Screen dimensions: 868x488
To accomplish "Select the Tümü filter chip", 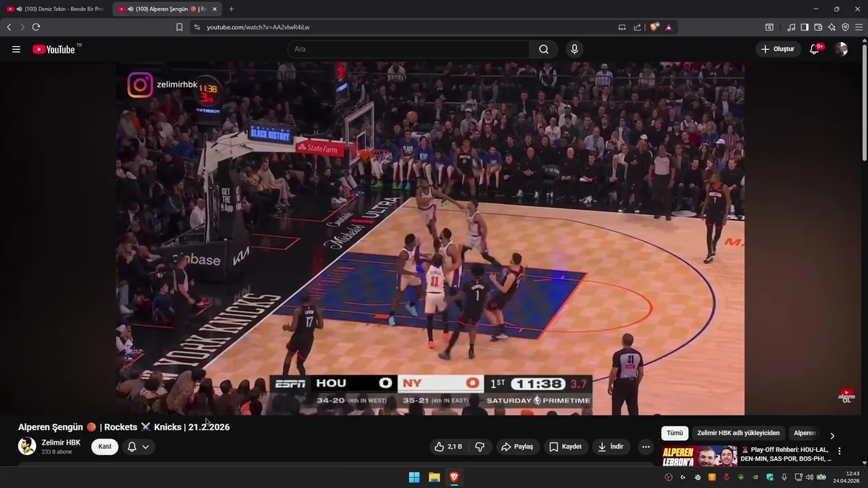I will (675, 433).
